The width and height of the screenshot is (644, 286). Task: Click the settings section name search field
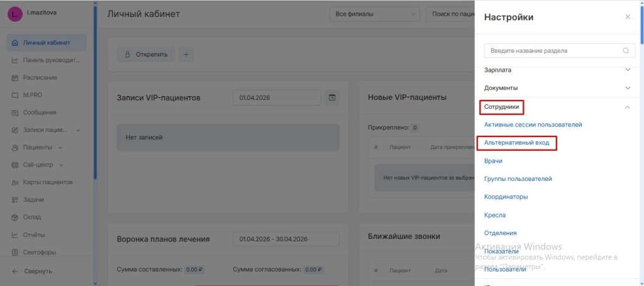550,51
